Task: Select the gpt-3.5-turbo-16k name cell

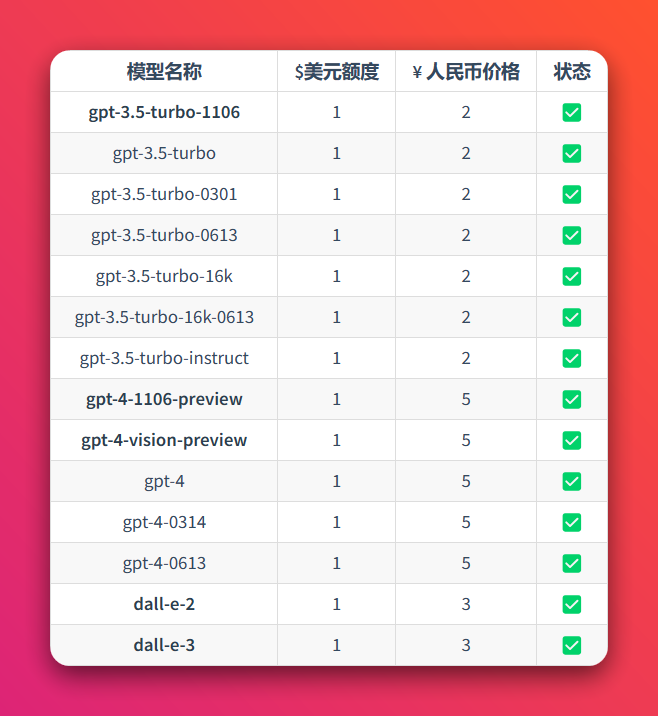Action: pos(164,277)
